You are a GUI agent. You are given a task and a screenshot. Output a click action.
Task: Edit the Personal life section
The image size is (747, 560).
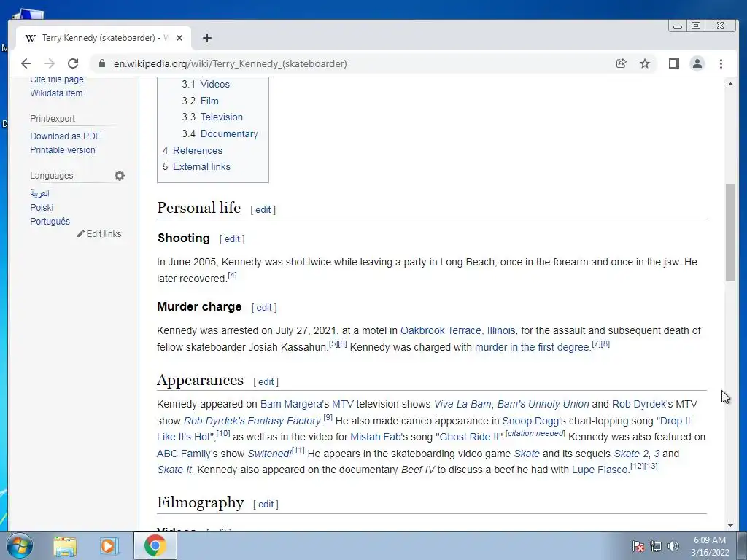pyautogui.click(x=263, y=209)
